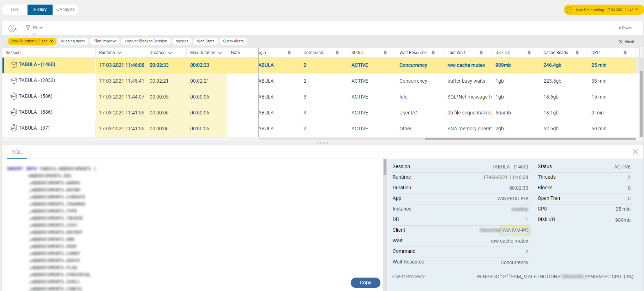
Task: Pin the Disk I/O column
Action: tap(529, 53)
